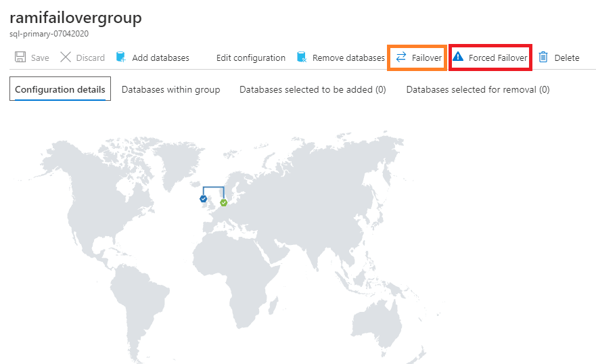596x364 pixels.
Task: Click the sql-primary-07042020 server name
Action: click(x=49, y=33)
